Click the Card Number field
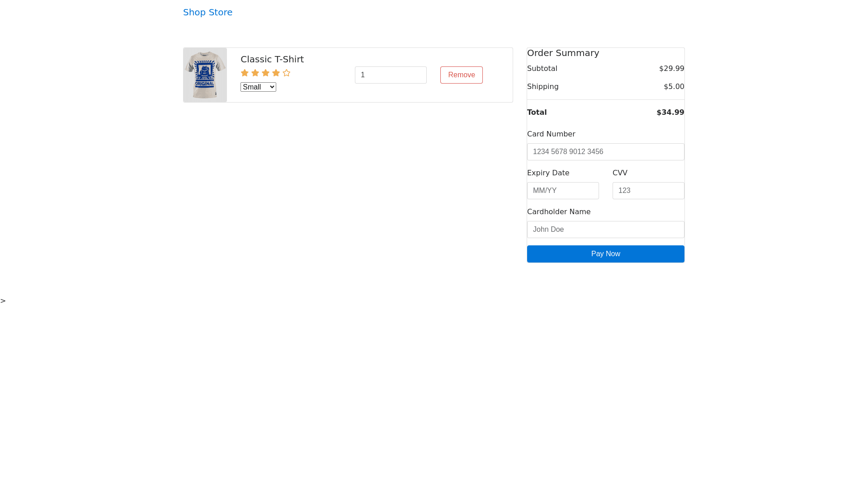This screenshot has height=488, width=868. point(605,152)
